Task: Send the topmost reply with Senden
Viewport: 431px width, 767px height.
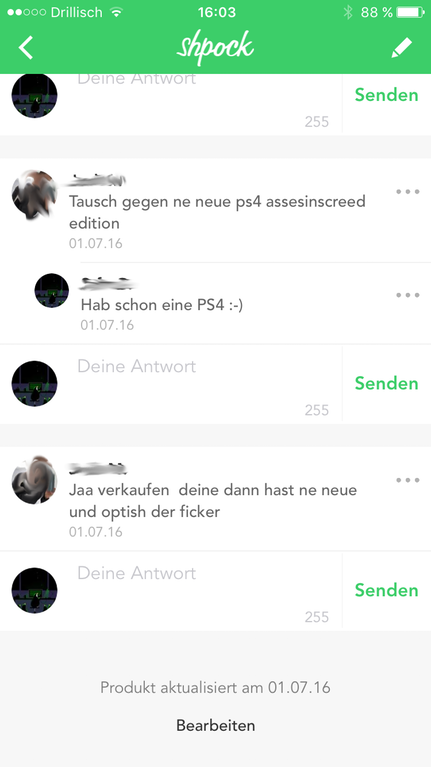Action: (386, 95)
